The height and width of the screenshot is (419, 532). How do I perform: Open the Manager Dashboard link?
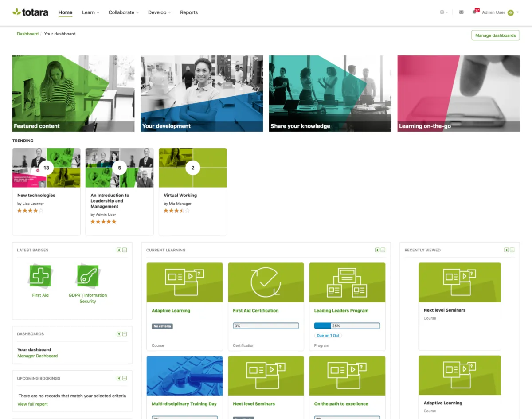tap(37, 356)
